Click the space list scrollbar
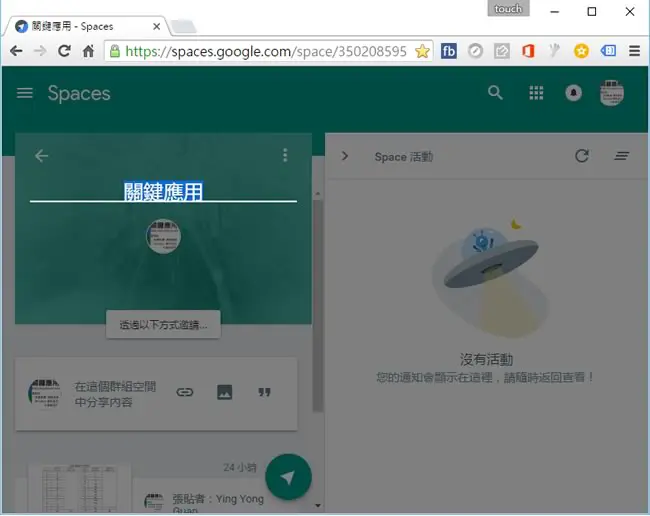This screenshot has height=516, width=650. point(318,306)
